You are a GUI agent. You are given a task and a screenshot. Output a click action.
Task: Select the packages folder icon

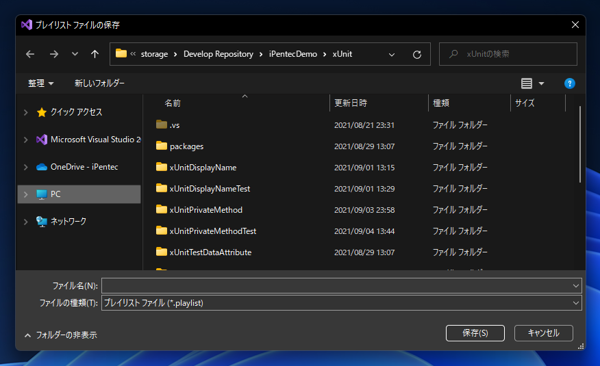click(161, 146)
